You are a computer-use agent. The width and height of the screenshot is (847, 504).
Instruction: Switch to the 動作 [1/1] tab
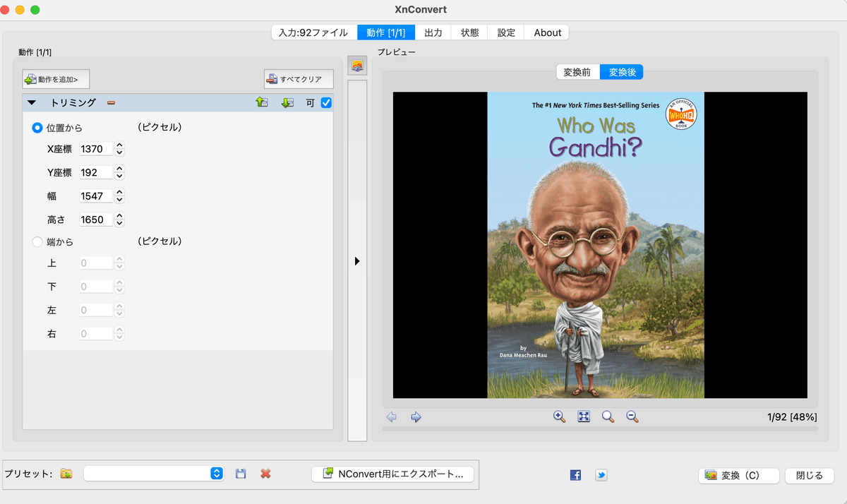pos(386,32)
